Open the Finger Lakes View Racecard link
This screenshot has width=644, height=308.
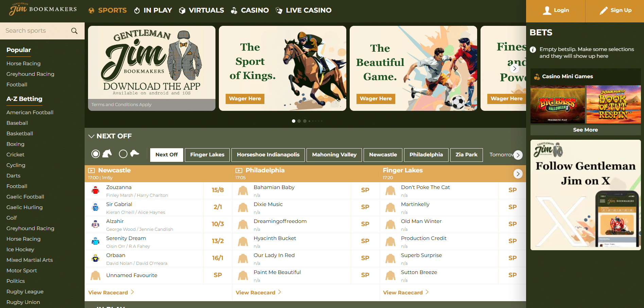point(406,293)
